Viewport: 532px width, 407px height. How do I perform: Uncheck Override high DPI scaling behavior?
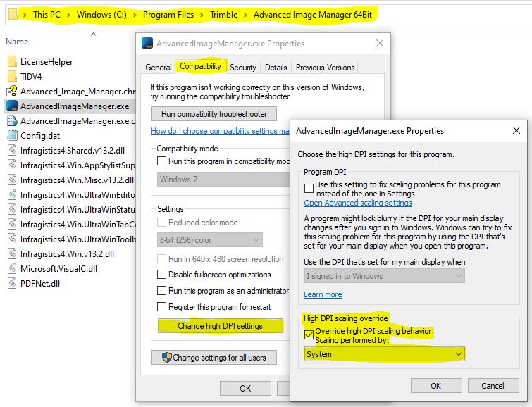309,334
